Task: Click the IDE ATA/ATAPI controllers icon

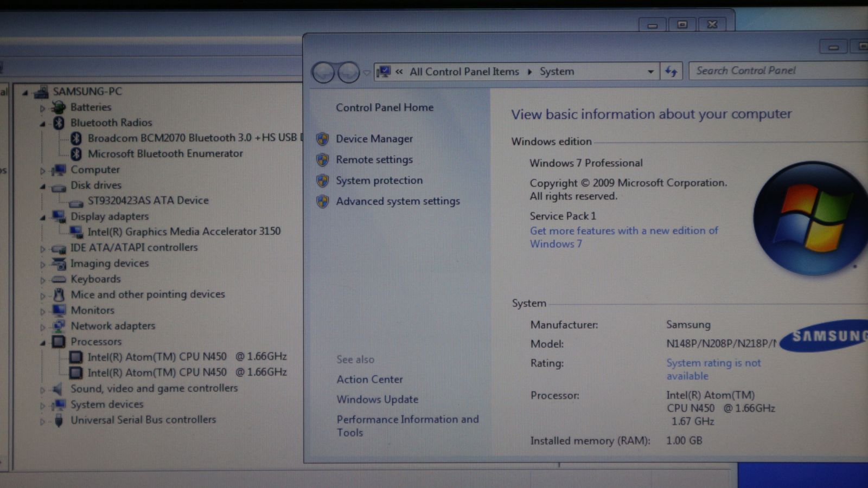Action: tap(59, 249)
